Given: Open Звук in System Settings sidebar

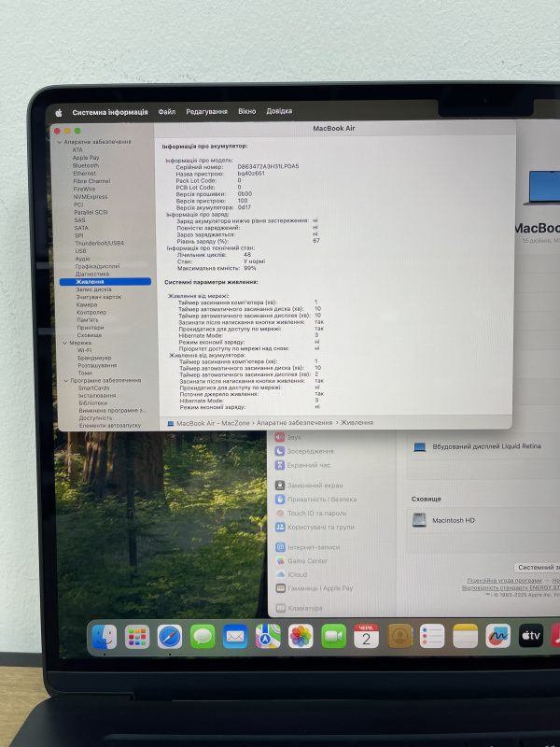Looking at the screenshot, I should click(x=288, y=437).
